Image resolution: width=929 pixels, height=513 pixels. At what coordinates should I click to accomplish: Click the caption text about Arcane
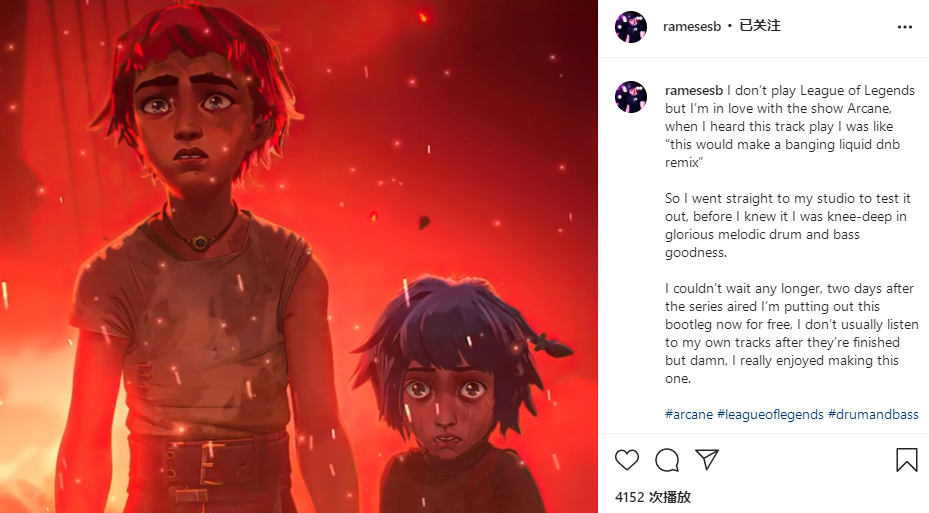coord(790,126)
